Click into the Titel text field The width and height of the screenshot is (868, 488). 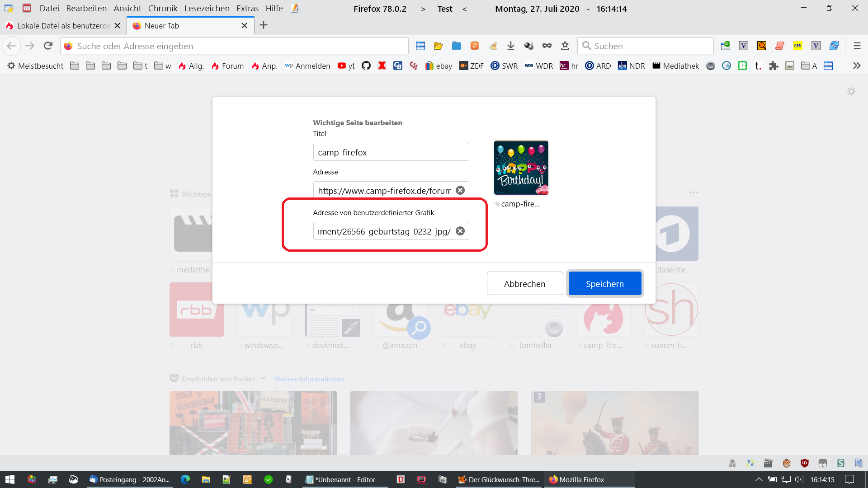click(x=391, y=152)
